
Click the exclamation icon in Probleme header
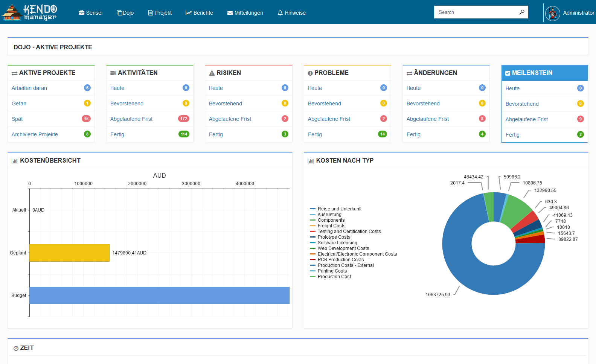310,73
